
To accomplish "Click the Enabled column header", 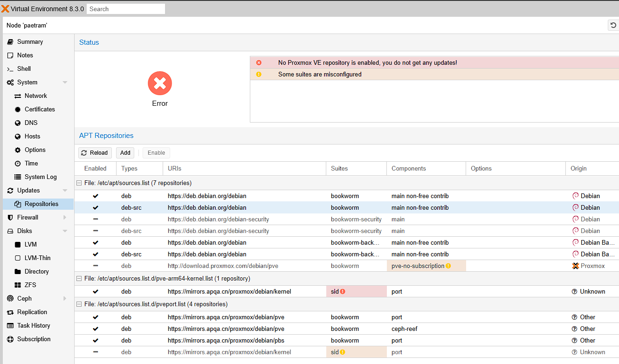I will pyautogui.click(x=95, y=168).
